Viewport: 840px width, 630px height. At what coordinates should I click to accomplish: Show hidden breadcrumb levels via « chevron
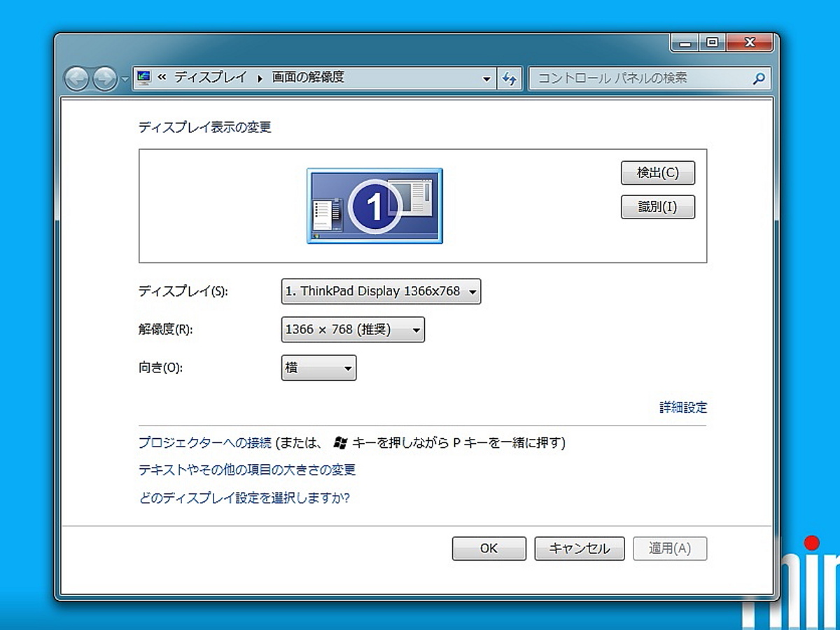pyautogui.click(x=162, y=78)
